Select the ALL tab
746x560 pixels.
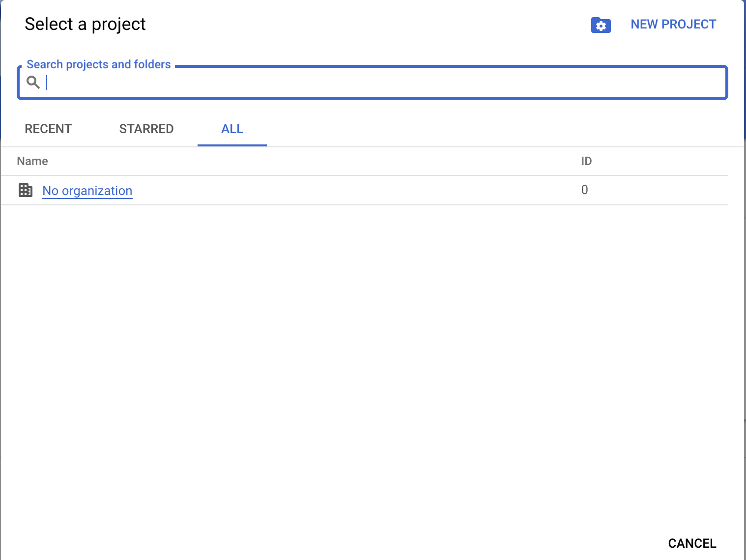[x=231, y=129]
